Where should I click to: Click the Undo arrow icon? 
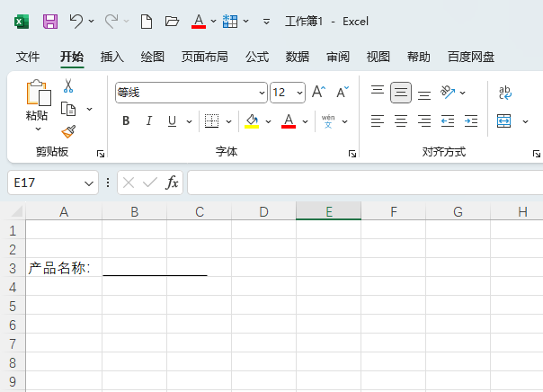[x=76, y=21]
